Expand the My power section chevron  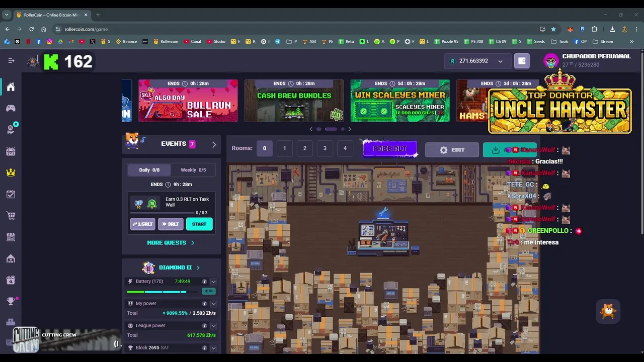(x=213, y=304)
